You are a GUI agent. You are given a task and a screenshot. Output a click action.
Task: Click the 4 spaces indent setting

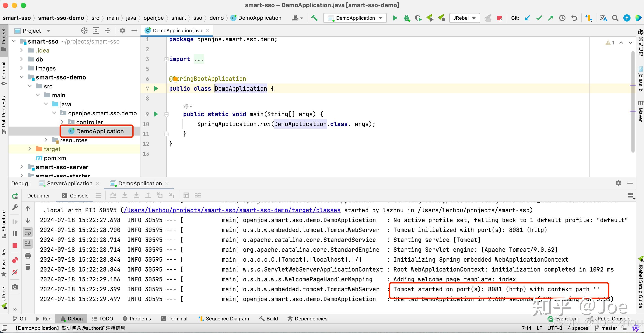(x=578, y=328)
